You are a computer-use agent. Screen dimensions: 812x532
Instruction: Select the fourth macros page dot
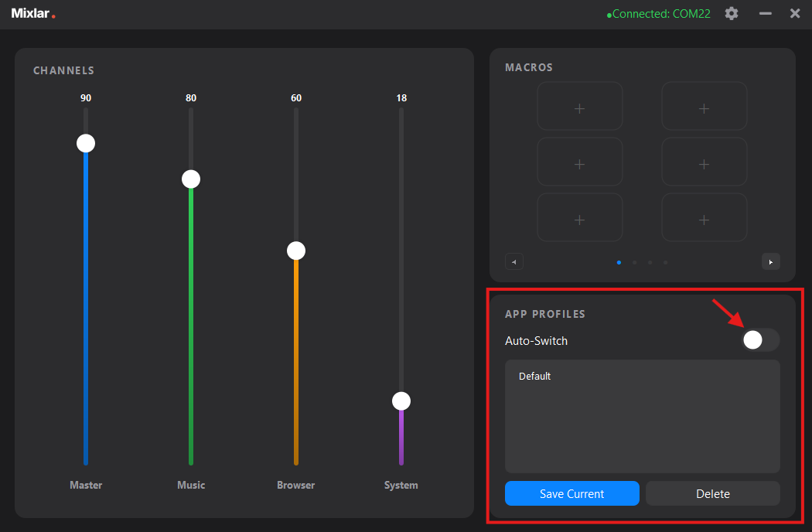665,262
